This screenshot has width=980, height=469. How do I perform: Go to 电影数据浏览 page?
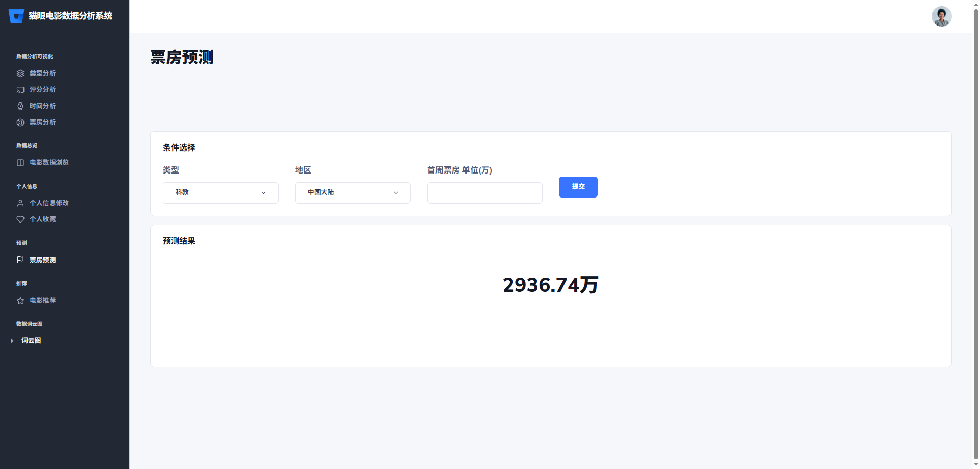(49, 163)
